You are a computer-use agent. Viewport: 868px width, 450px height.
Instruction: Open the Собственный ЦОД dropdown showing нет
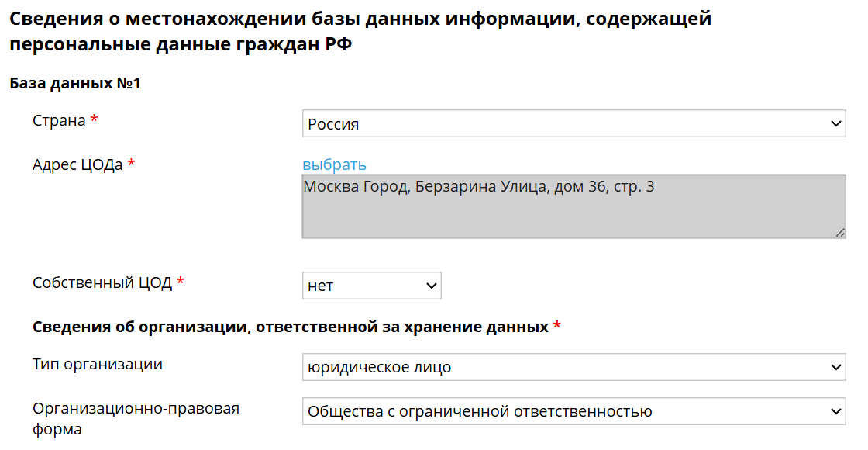pyautogui.click(x=372, y=286)
